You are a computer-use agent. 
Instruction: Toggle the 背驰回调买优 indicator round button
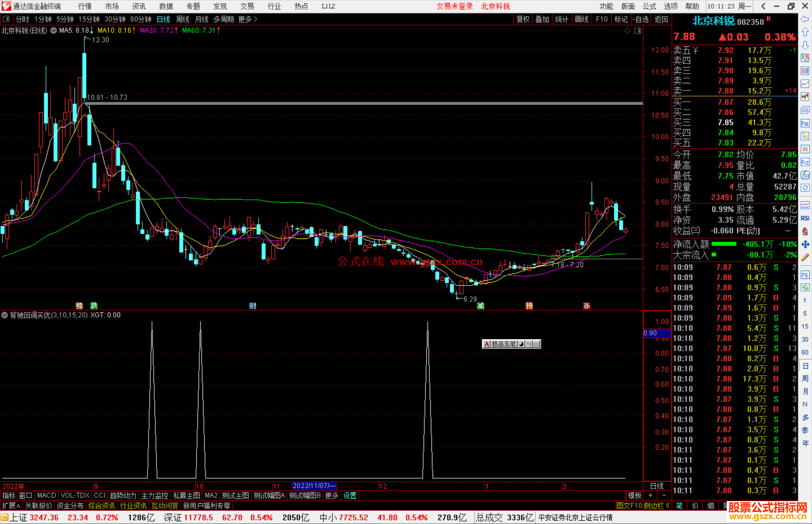coord(5,315)
